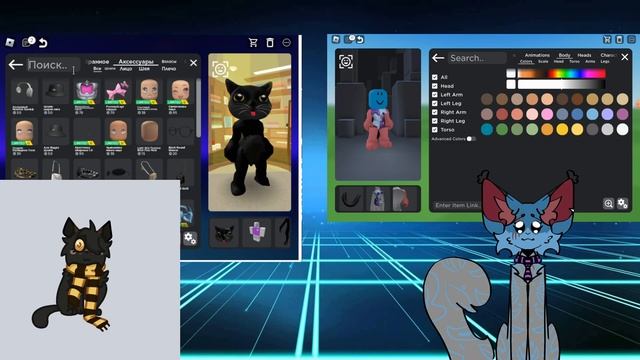
Task: Toggle the All body parts checkbox
Action: (x=435, y=77)
